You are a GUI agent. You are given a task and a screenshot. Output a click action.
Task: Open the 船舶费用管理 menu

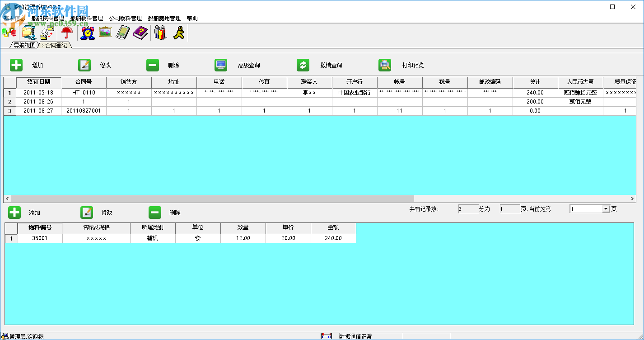[164, 19]
